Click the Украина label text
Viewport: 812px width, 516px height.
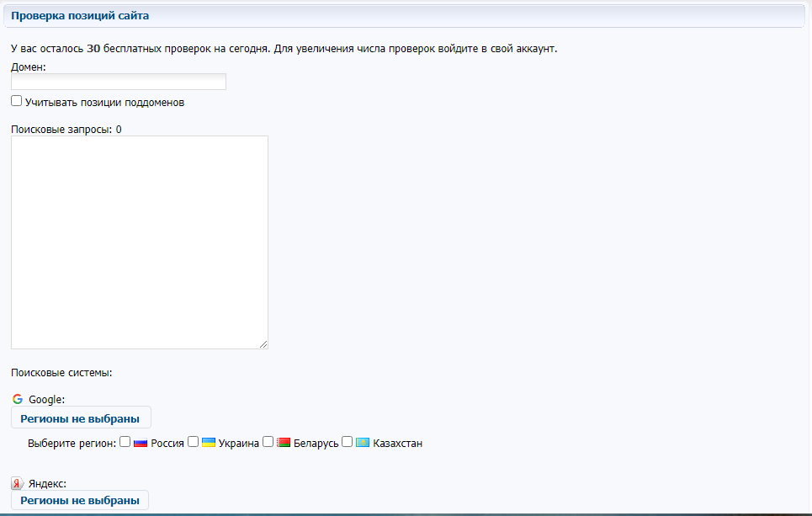coord(239,444)
